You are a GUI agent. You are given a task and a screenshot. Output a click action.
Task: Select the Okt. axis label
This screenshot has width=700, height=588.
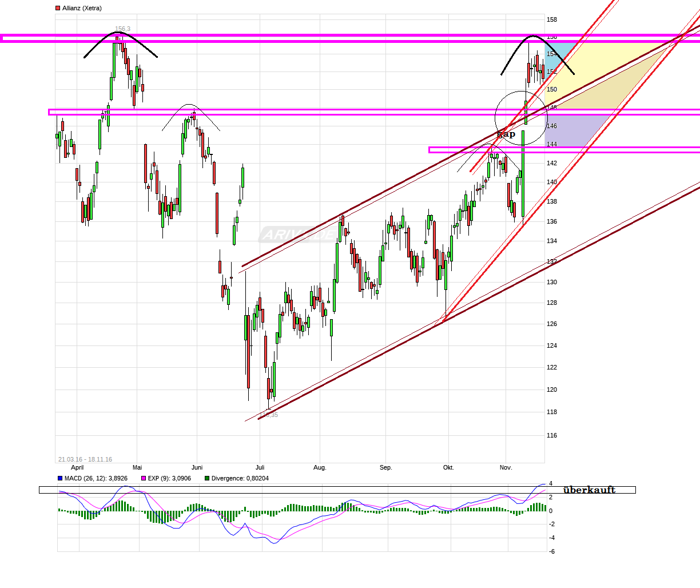(x=448, y=467)
